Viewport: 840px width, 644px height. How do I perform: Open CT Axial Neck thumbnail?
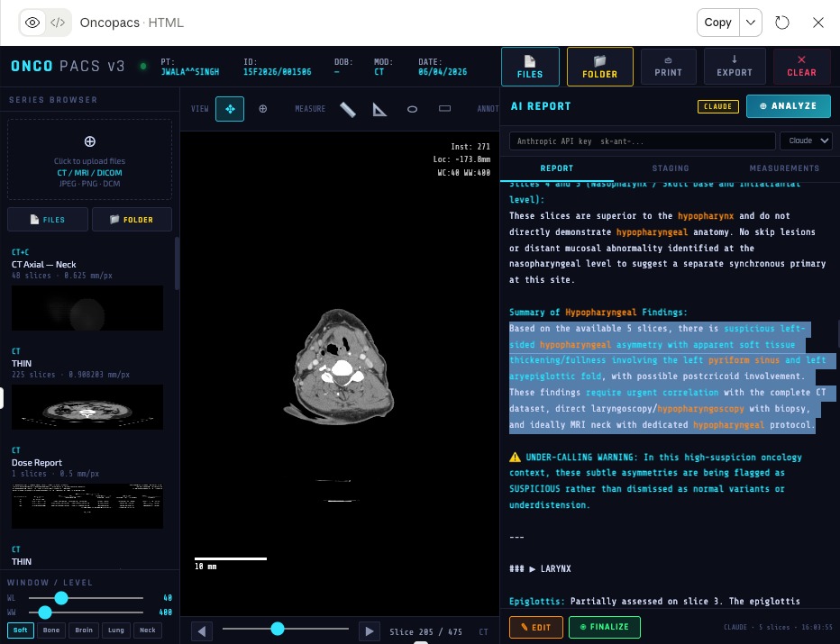click(87, 308)
